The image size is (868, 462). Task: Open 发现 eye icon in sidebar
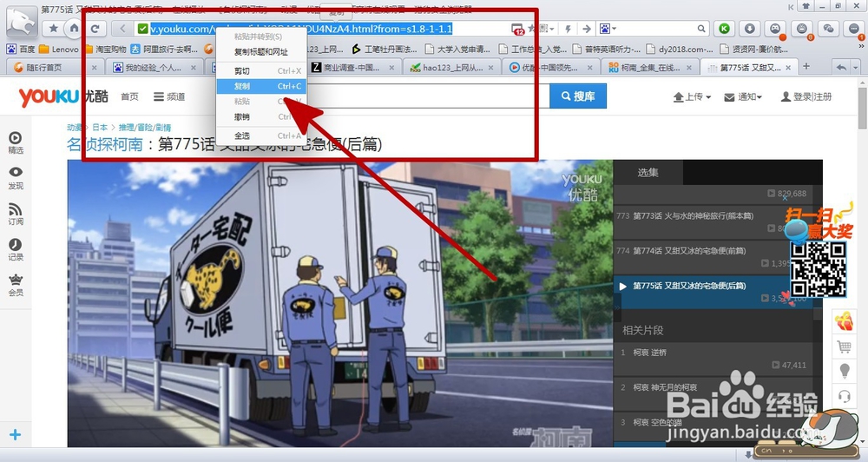pos(16,178)
